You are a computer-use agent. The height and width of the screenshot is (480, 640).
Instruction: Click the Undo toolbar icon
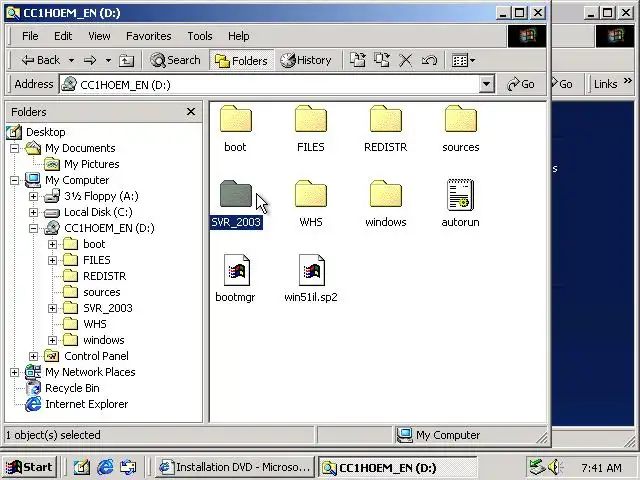[x=429, y=60]
